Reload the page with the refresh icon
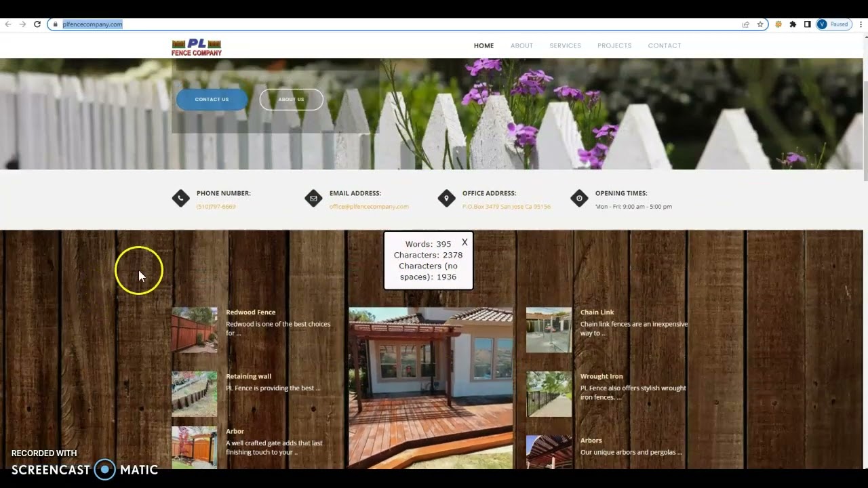 pos(37,24)
